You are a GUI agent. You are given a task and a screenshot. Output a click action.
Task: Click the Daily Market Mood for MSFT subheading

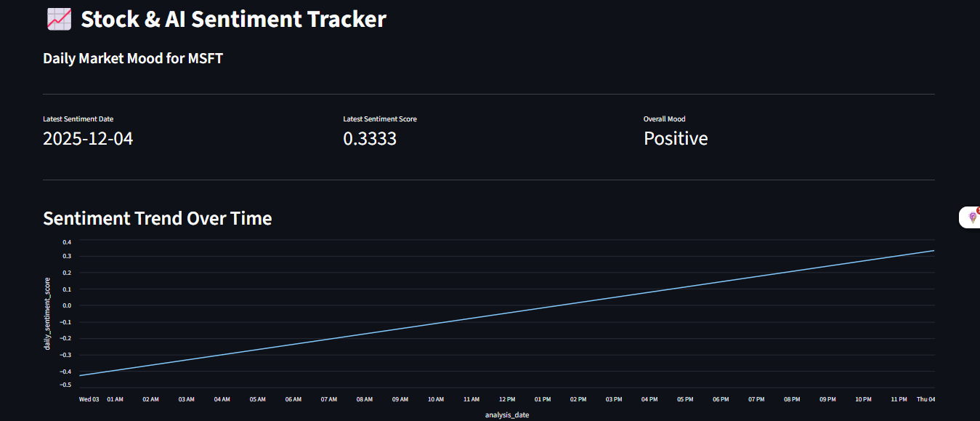pyautogui.click(x=133, y=58)
